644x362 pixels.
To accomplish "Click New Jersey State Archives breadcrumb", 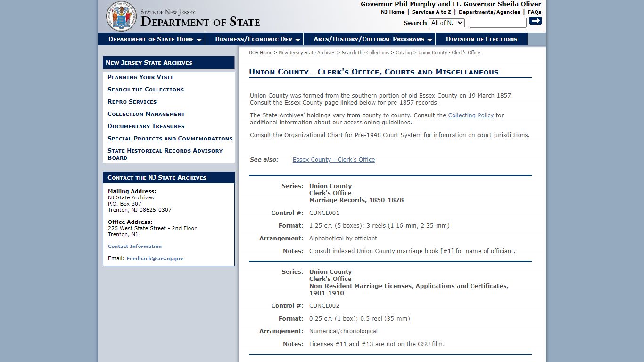I will click(307, 53).
